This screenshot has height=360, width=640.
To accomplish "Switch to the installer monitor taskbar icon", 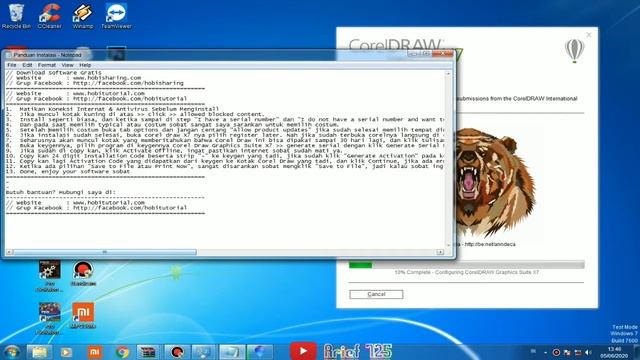I will (204, 352).
